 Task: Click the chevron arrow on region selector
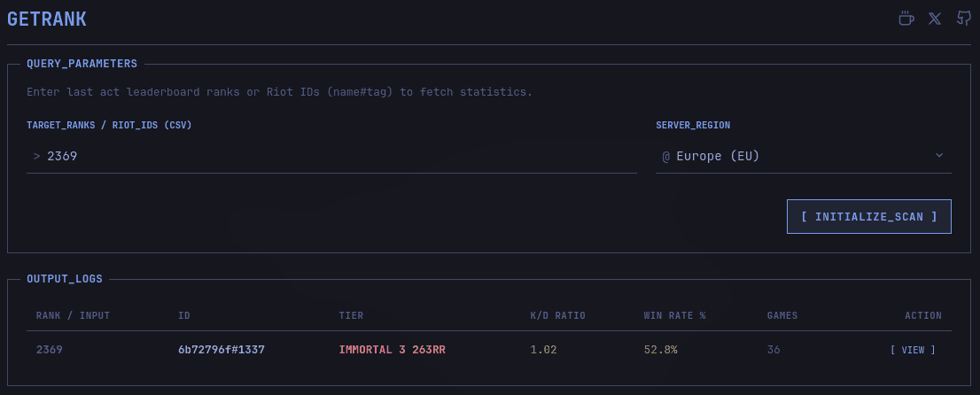click(x=939, y=156)
